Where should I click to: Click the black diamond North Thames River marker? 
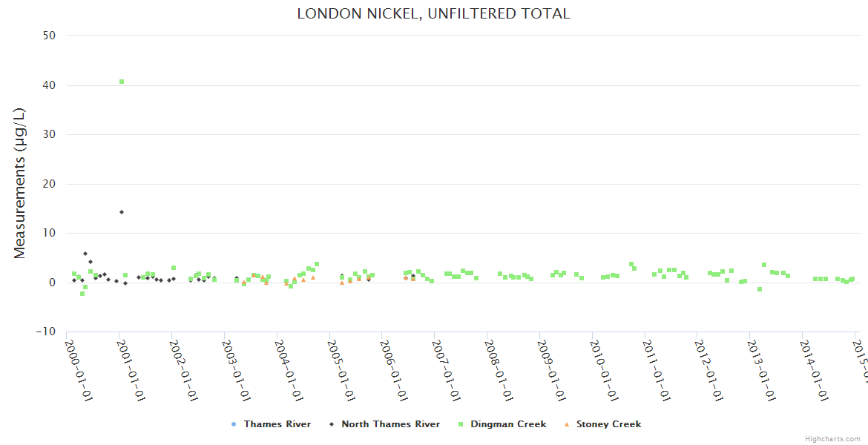coord(332,424)
